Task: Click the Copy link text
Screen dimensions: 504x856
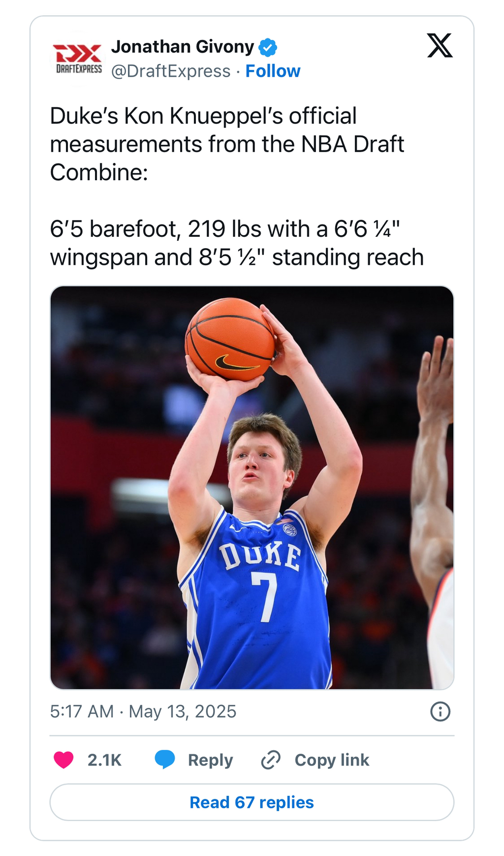Action: click(332, 760)
